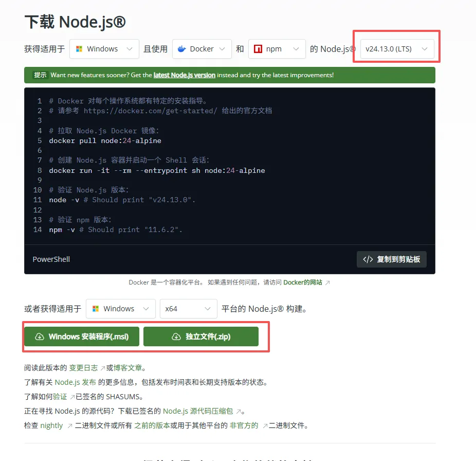Viewport: 476px width, 461px height.
Task: Click the external arrow after 非官方的
Action: [265, 425]
